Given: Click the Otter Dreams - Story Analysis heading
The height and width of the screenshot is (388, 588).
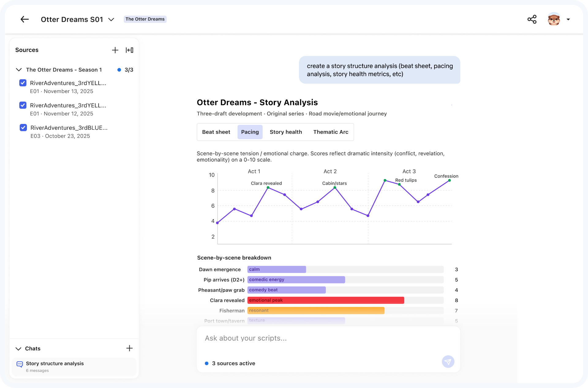Looking at the screenshot, I should pyautogui.click(x=257, y=102).
